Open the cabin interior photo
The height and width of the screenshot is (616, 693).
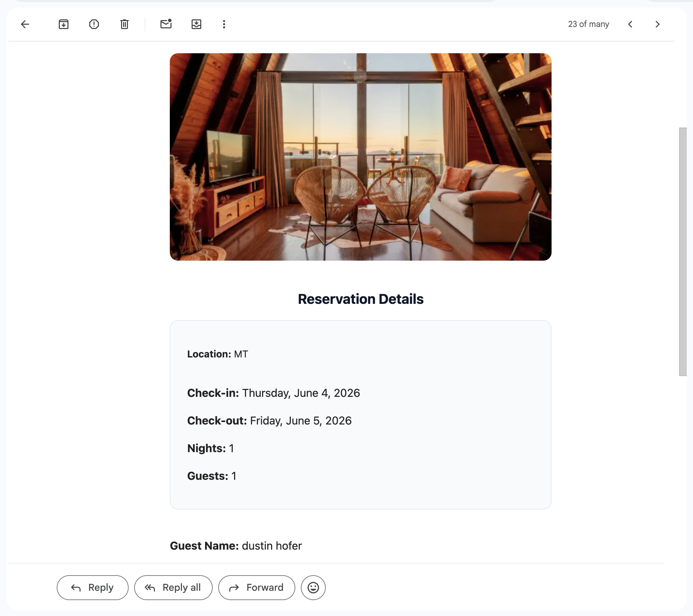pos(361,157)
